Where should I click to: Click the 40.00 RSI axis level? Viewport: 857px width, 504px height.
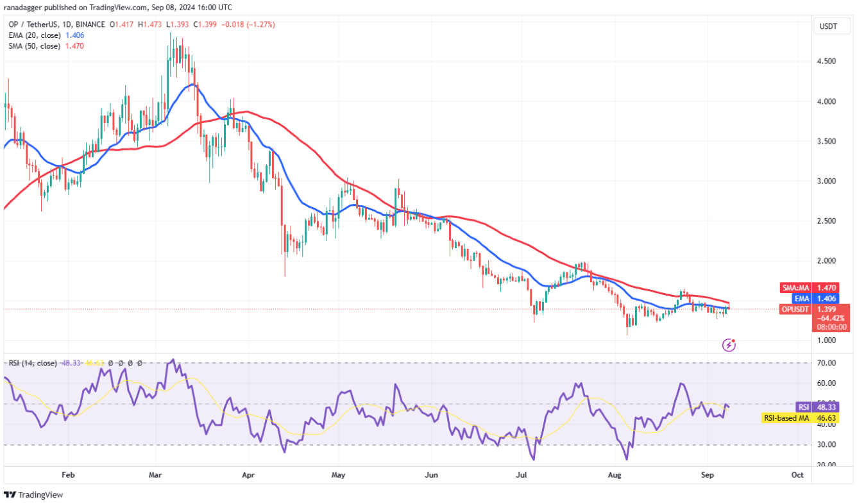pos(826,424)
